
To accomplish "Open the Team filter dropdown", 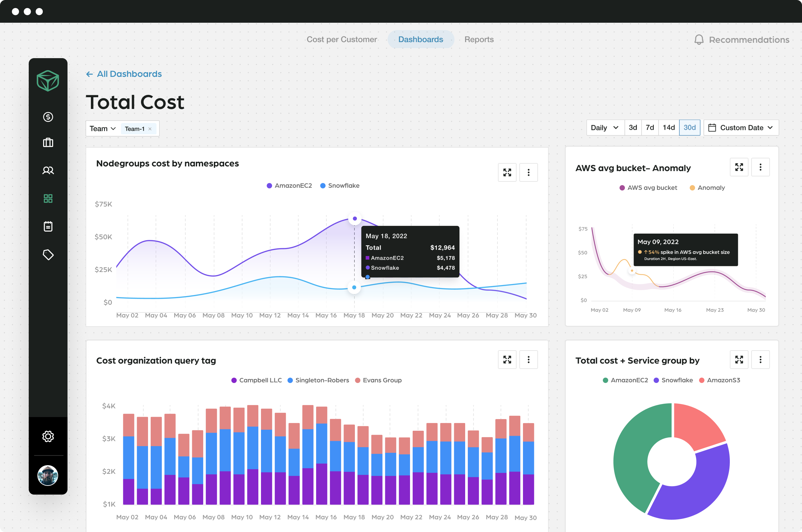I will [x=103, y=129].
